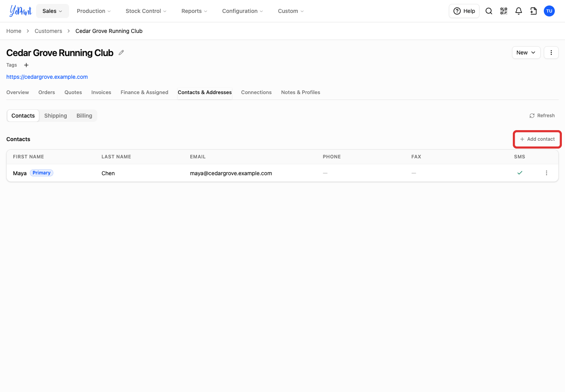Expand the Configuration menu
This screenshot has height=392, width=565.
pos(242,11)
